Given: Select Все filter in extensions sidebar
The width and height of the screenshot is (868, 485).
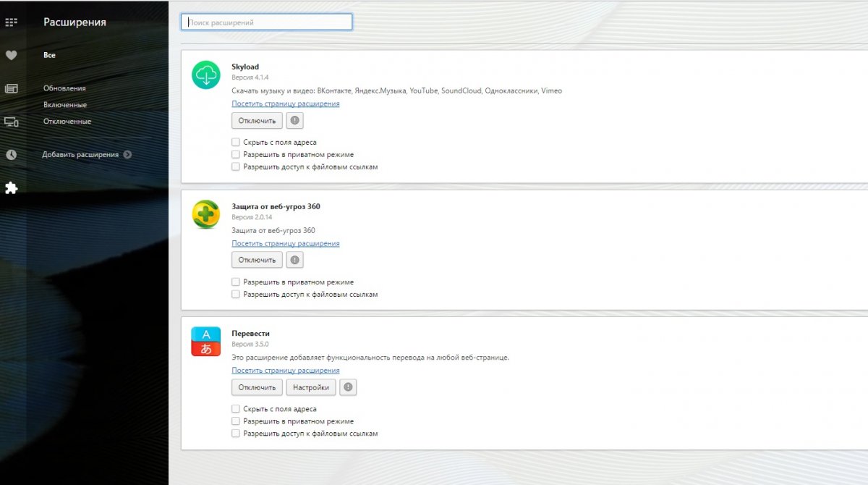Looking at the screenshot, I should (49, 55).
